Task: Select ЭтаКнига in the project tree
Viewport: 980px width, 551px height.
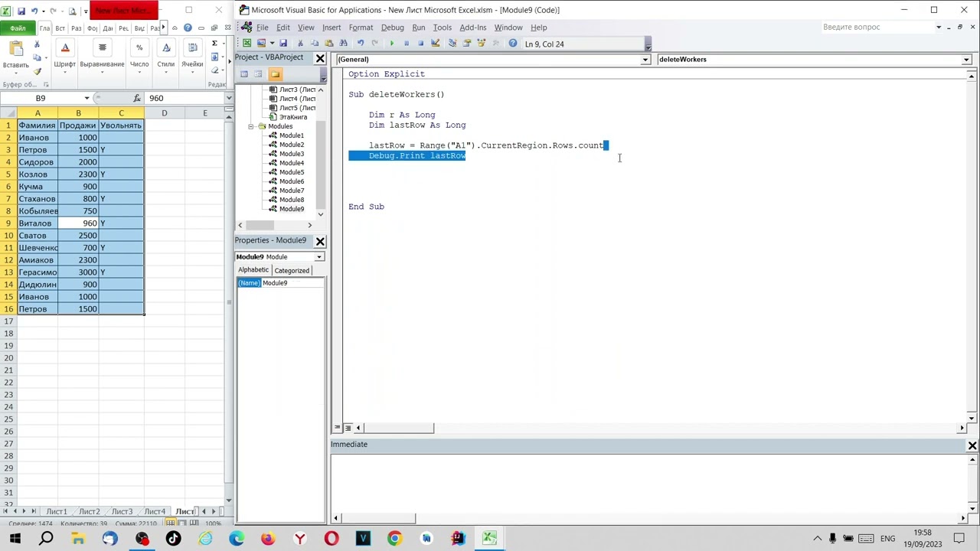Action: 292,117
